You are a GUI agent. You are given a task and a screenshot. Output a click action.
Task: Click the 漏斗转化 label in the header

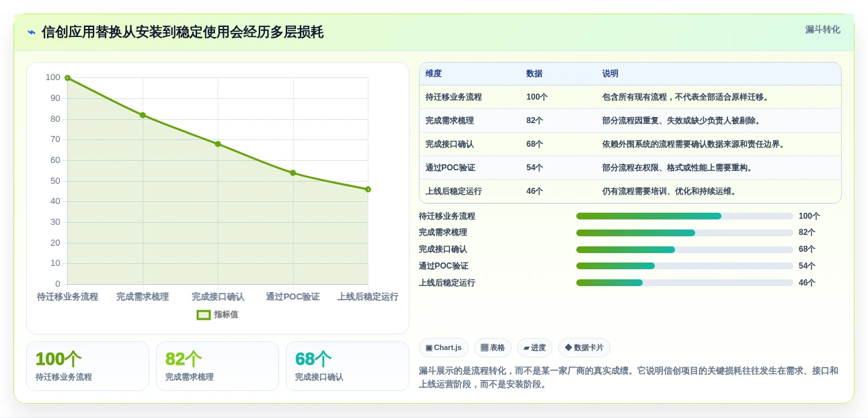[x=823, y=30]
